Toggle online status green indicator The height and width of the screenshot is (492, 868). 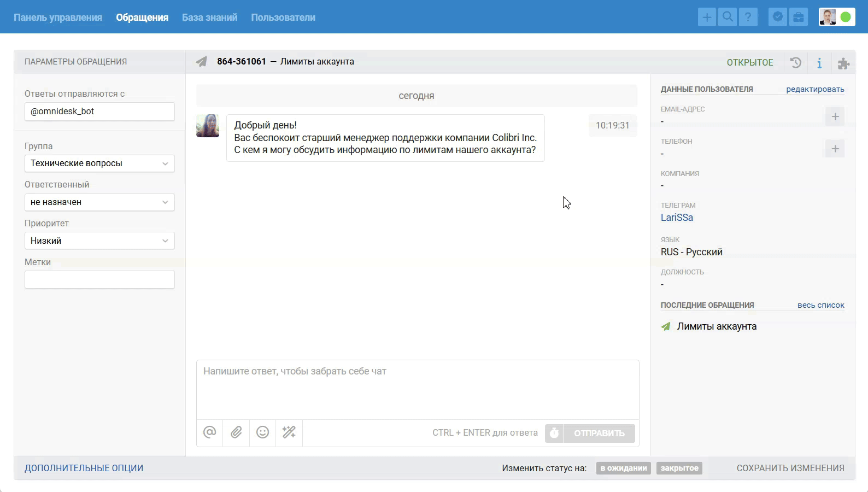click(846, 17)
